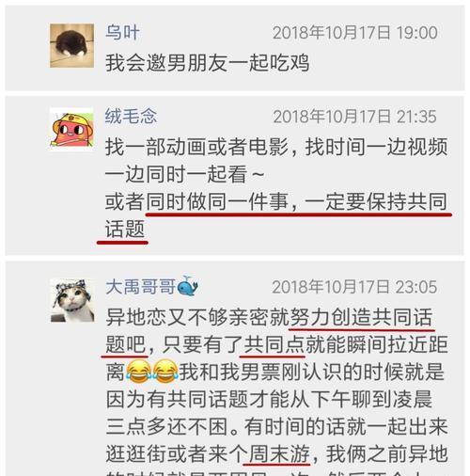Tap the 23:05 timestamp on 大禹哥哥's comment
This screenshot has width=470, height=476.
(x=416, y=287)
